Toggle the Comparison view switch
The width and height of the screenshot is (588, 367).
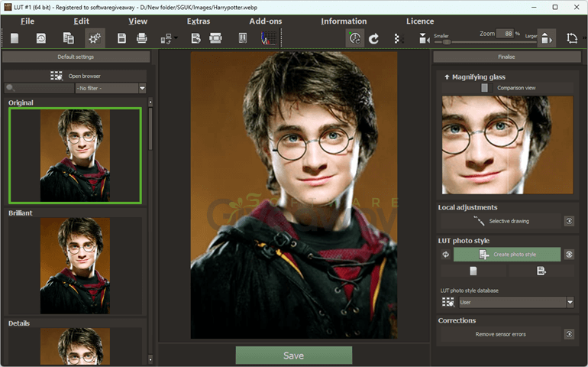[x=486, y=87]
